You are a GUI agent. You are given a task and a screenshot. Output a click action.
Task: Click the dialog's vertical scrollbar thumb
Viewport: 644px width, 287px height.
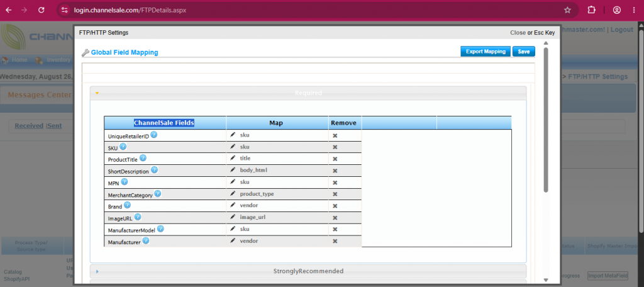[x=546, y=120]
